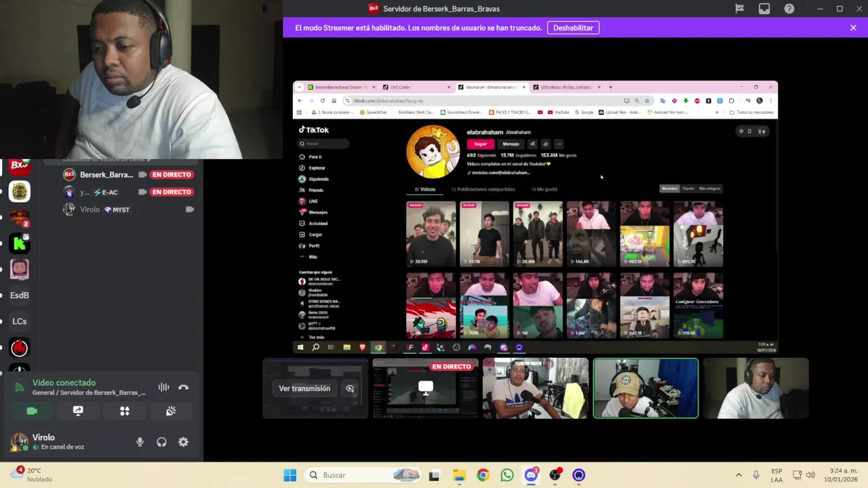Open WhatsApp from the Windows taskbar
Viewport: 868px width, 488px height.
[x=507, y=475]
